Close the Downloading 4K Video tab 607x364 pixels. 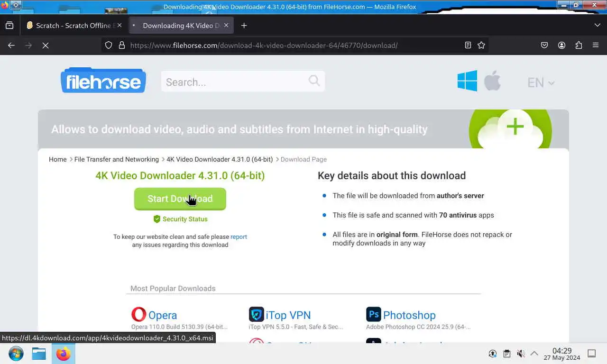[x=226, y=26]
